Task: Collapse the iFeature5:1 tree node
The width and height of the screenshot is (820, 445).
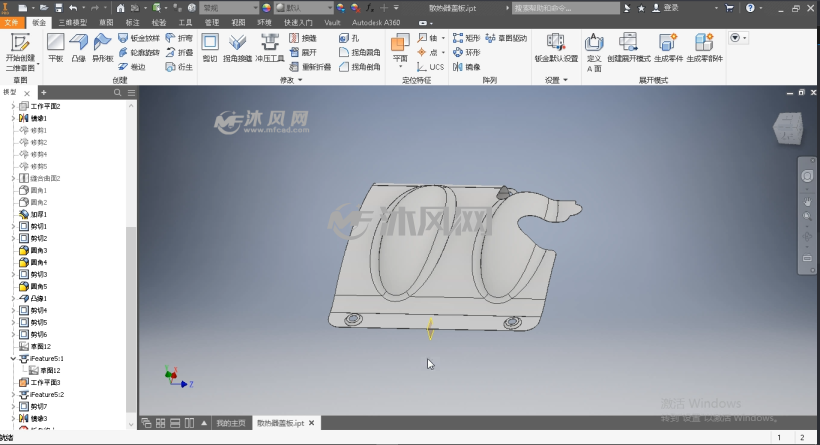Action: pyautogui.click(x=13, y=359)
